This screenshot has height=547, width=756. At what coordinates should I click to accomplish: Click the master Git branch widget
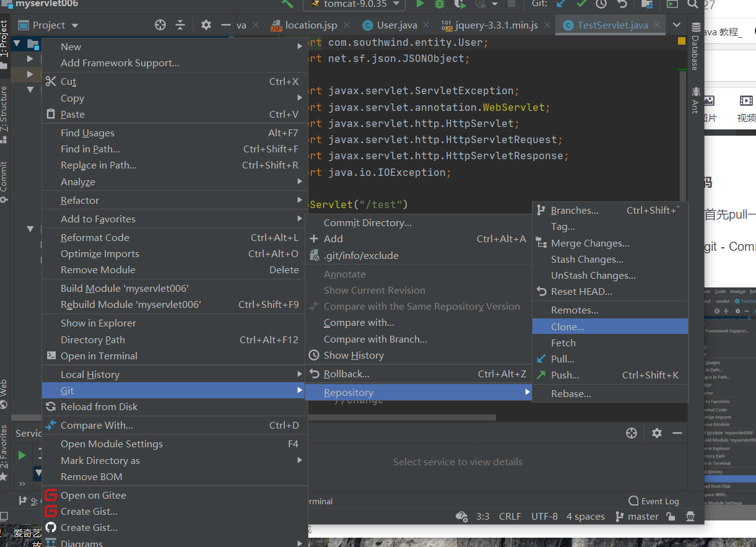(x=637, y=516)
